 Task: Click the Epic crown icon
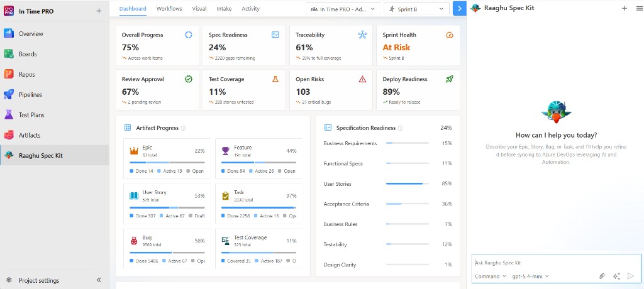coord(134,151)
